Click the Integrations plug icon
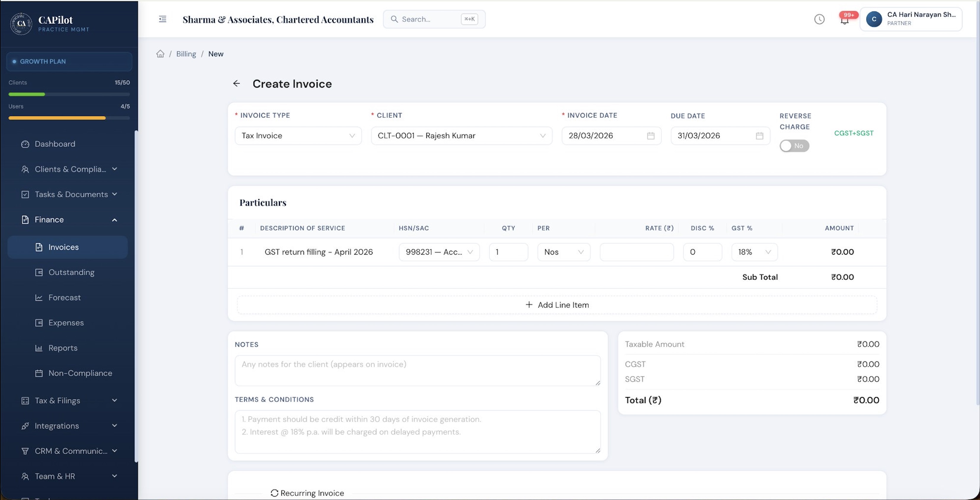The height and width of the screenshot is (500, 980). click(x=25, y=426)
